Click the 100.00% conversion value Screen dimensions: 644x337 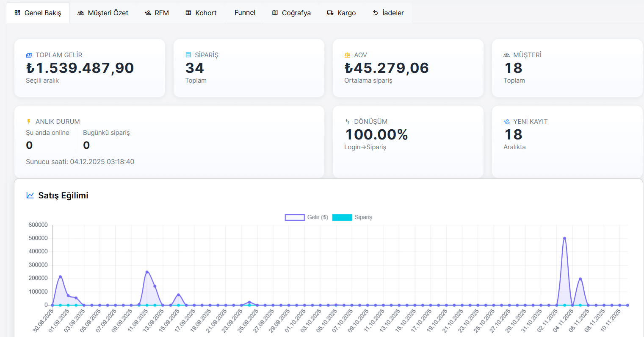click(x=377, y=134)
